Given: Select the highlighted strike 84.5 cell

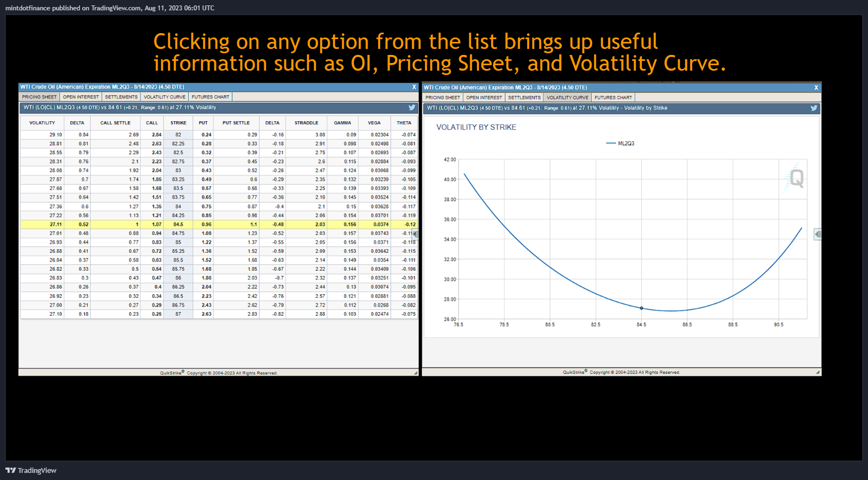Looking at the screenshot, I should (x=178, y=224).
